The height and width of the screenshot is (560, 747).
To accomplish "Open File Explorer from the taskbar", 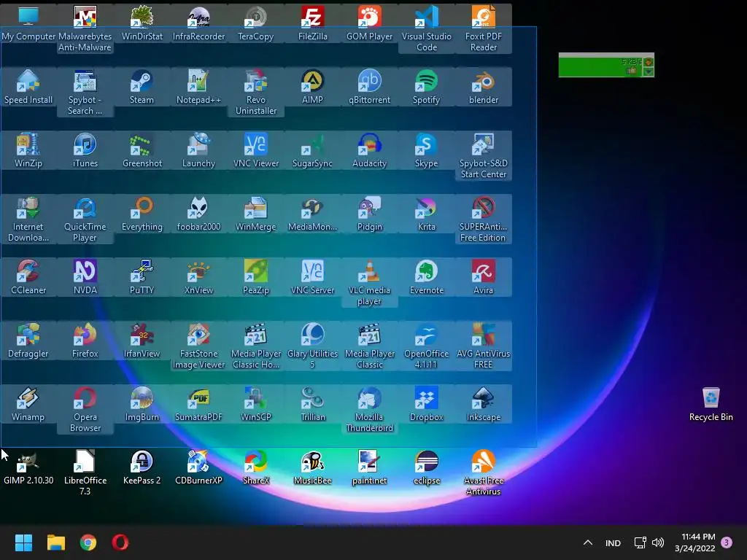I will [x=55, y=542].
